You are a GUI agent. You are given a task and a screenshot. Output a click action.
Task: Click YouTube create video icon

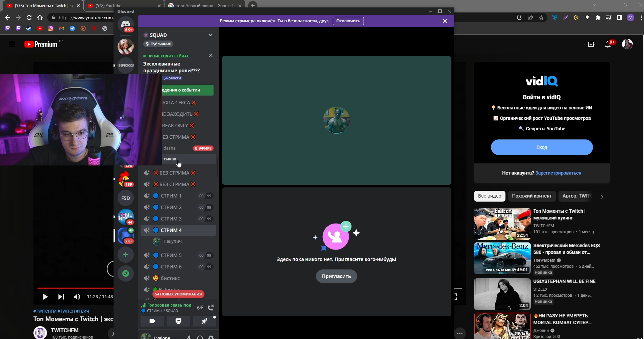[591, 44]
